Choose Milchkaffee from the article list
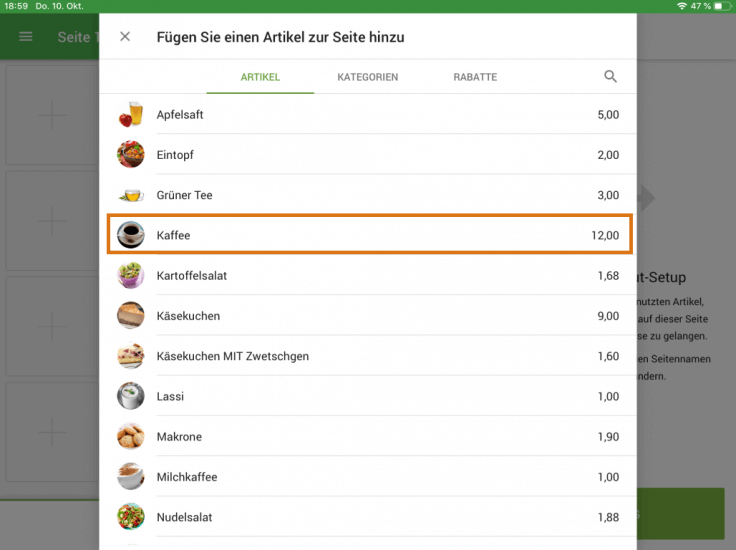Viewport: 736px width, 550px height. (x=187, y=477)
